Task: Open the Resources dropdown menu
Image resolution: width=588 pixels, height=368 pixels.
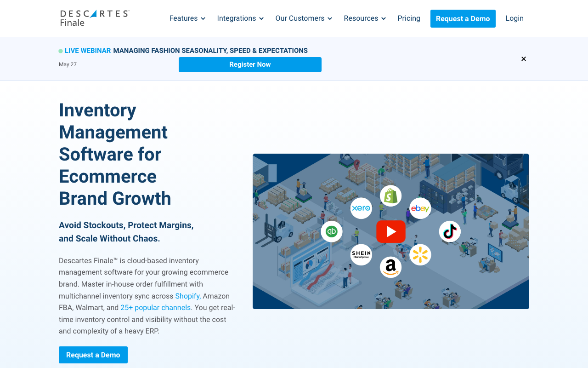Action: [x=365, y=18]
